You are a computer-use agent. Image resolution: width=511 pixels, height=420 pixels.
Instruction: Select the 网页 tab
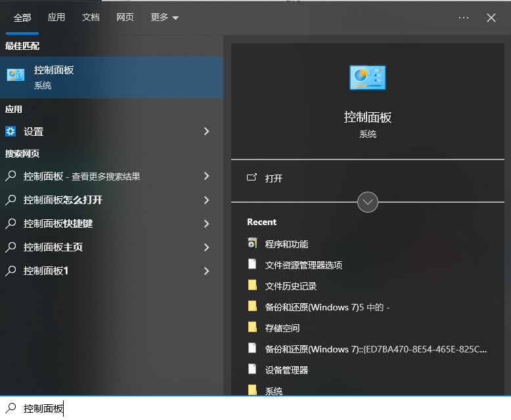click(x=125, y=18)
